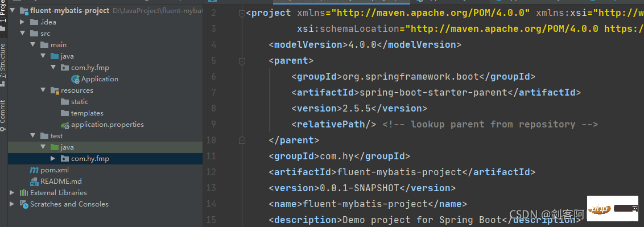Collapse the resources folder arrow

pos(43,90)
